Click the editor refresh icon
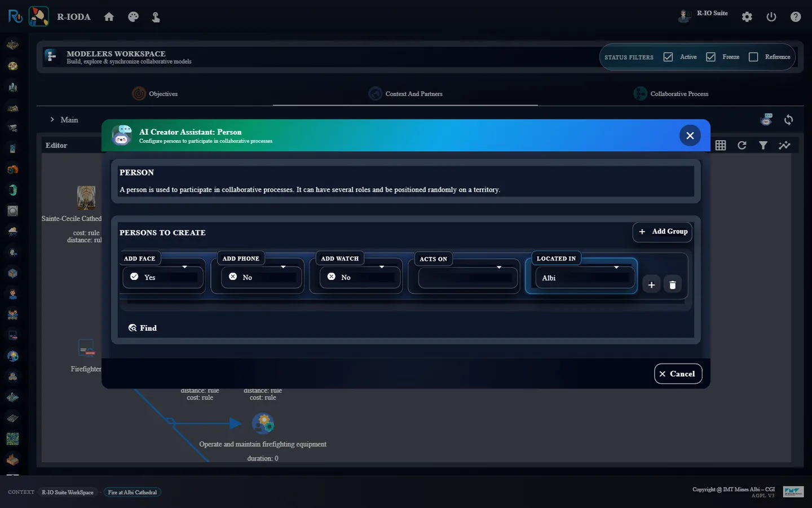The width and height of the screenshot is (812, 508). [742, 145]
